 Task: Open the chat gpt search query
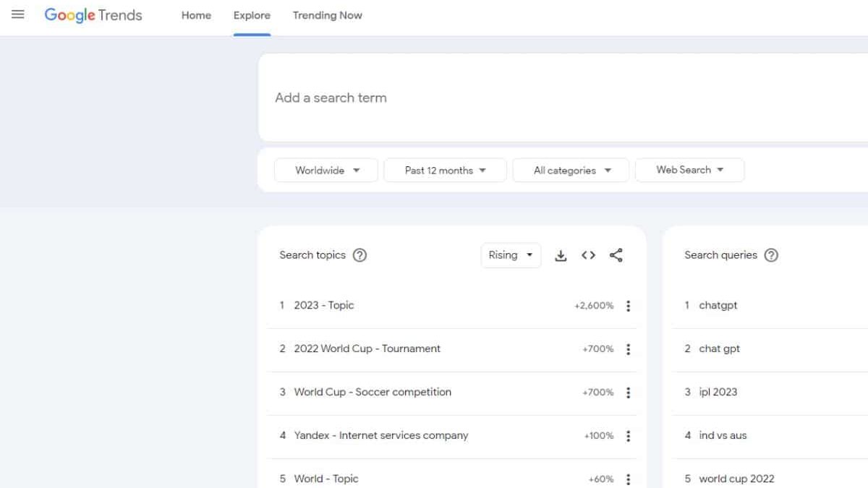(720, 348)
